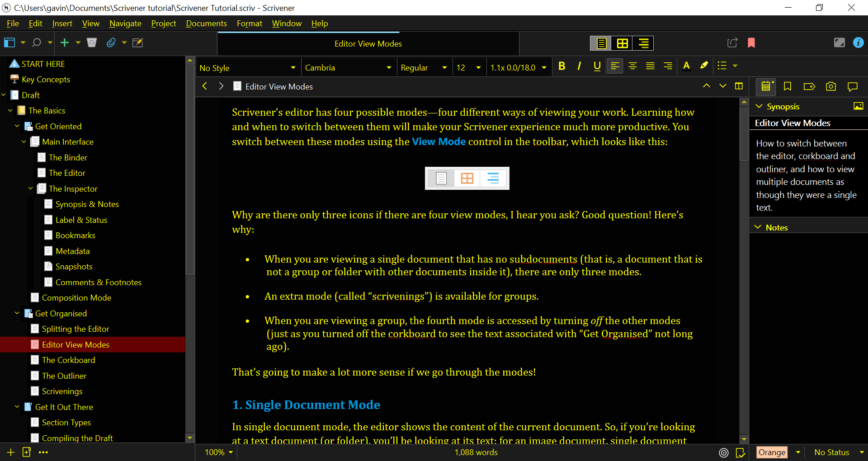Go back in editor history

click(x=205, y=86)
